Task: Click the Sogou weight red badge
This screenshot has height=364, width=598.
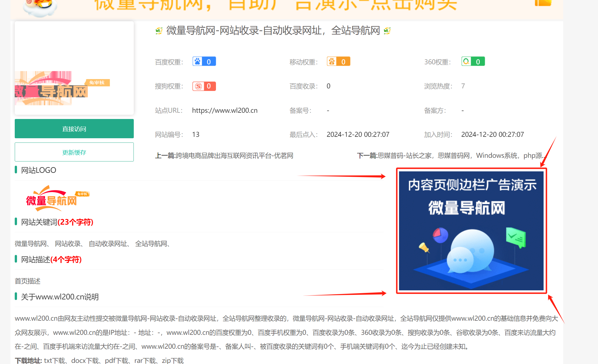Action: click(x=204, y=86)
